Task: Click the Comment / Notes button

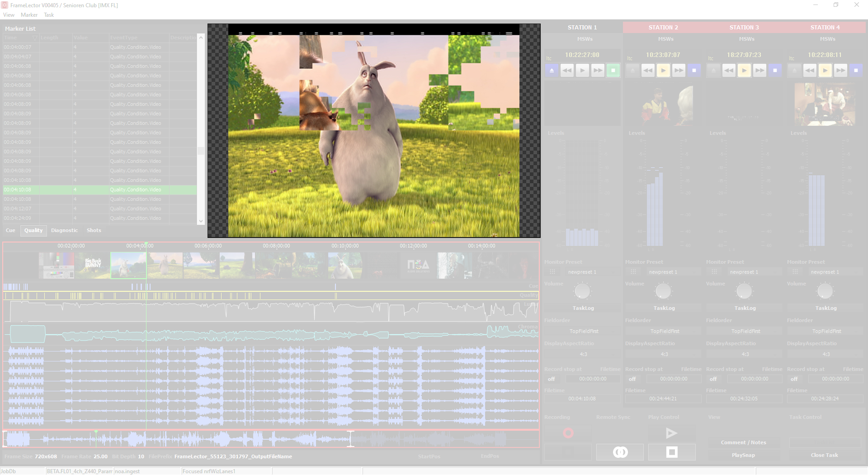Action: (x=743, y=442)
